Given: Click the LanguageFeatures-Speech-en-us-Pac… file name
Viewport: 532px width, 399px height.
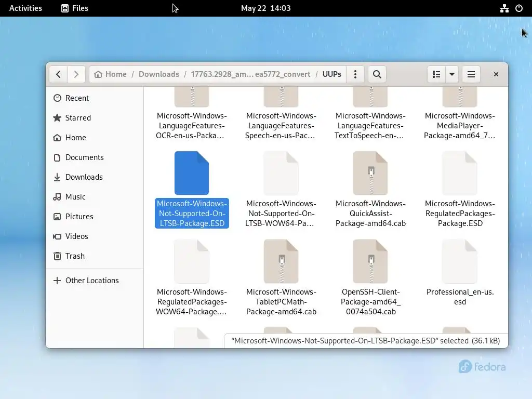Looking at the screenshot, I should tap(281, 126).
